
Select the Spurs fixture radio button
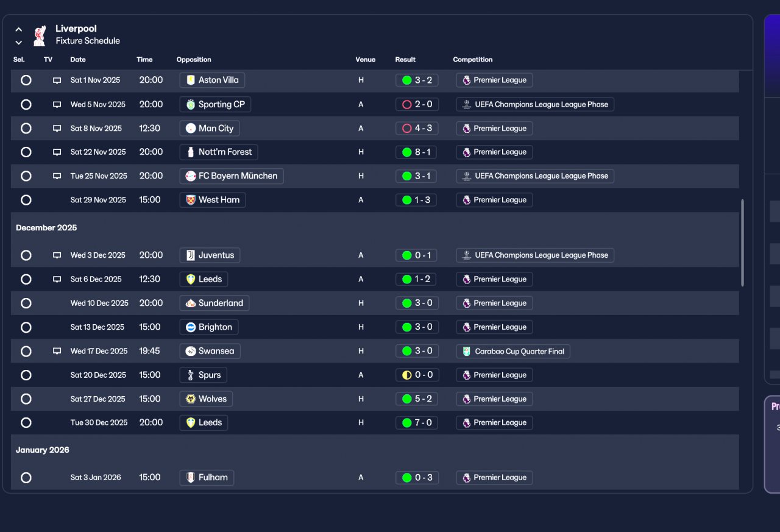(26, 375)
